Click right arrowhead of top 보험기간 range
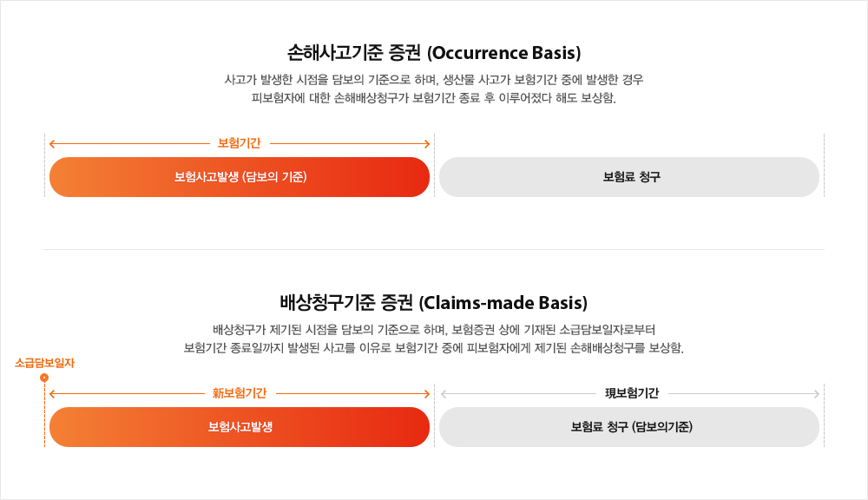Image resolution: width=868 pixels, height=500 pixels. click(426, 143)
